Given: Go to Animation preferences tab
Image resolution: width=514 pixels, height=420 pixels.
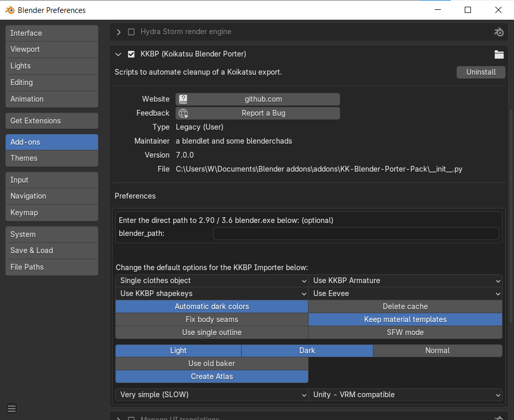Looking at the screenshot, I should click(52, 99).
